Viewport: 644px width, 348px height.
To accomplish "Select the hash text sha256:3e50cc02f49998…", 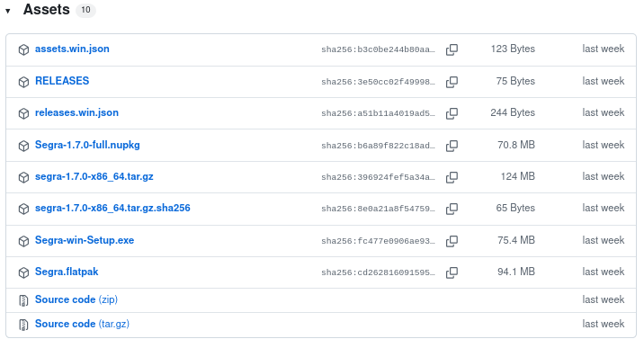I will click(x=378, y=82).
